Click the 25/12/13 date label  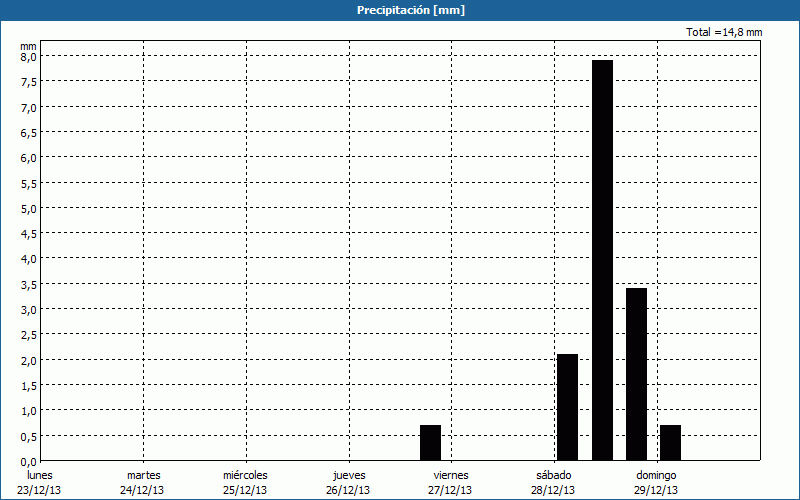(245, 490)
